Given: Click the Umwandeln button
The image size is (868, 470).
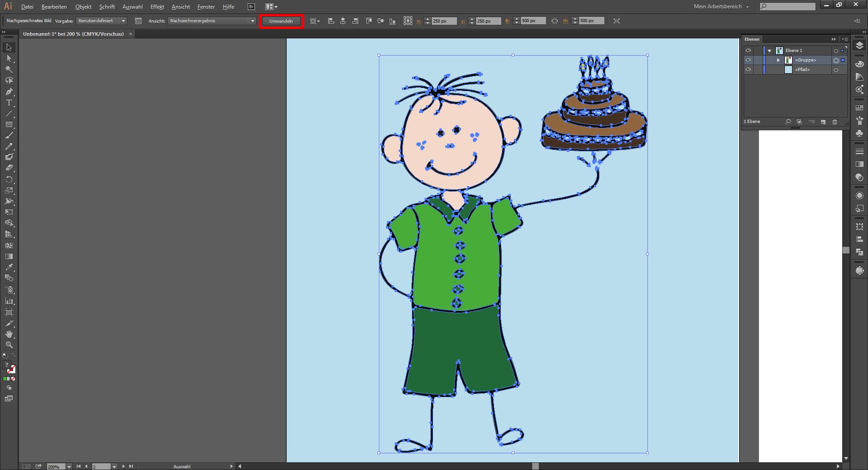Looking at the screenshot, I should (x=281, y=21).
